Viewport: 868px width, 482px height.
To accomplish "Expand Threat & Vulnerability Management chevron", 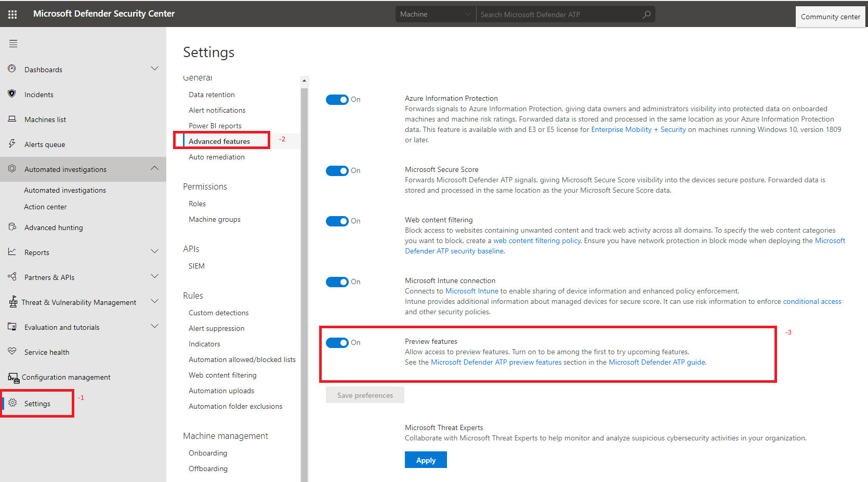I will tap(154, 301).
